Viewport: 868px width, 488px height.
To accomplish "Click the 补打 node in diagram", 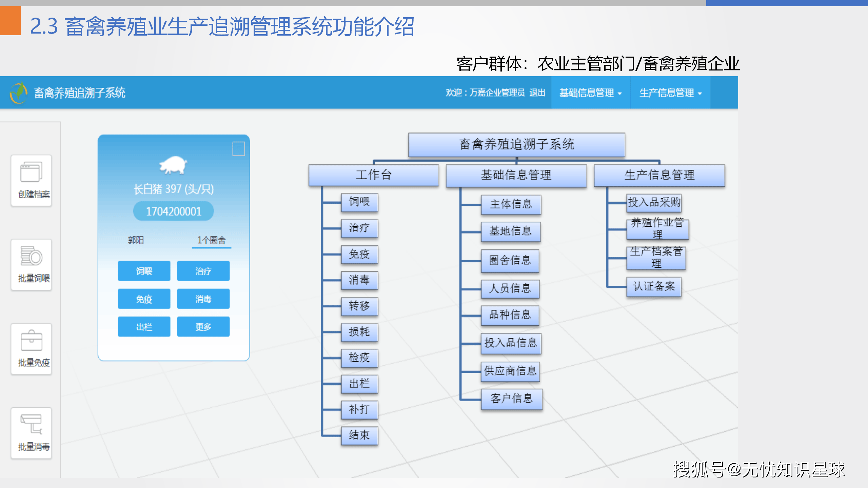I will 359,410.
